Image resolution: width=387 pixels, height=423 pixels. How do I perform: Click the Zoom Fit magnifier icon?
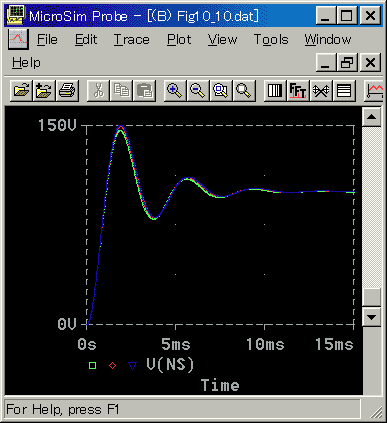pos(244,90)
